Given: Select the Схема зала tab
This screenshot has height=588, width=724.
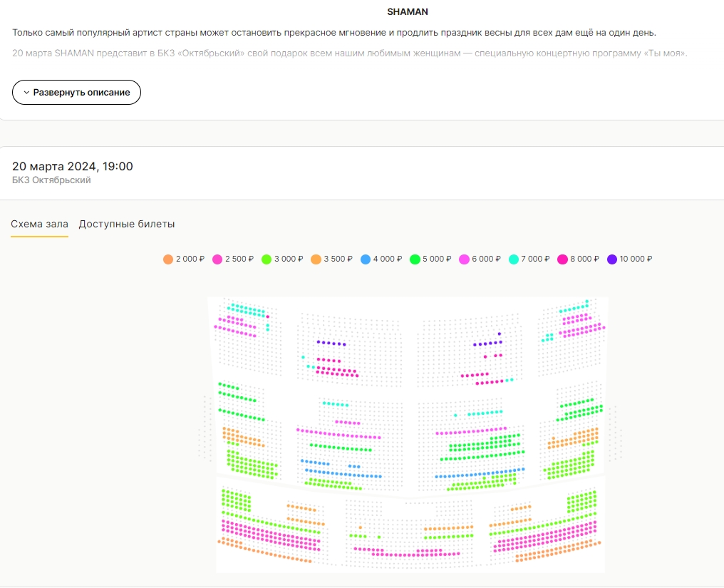Looking at the screenshot, I should [39, 224].
